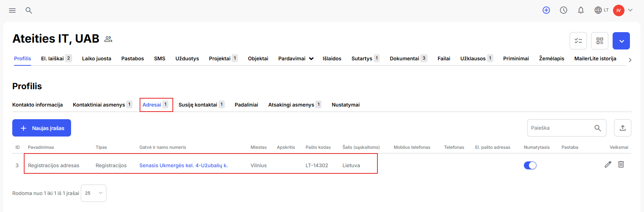Click the export upload icon button
This screenshot has height=212, width=644.
623,128
